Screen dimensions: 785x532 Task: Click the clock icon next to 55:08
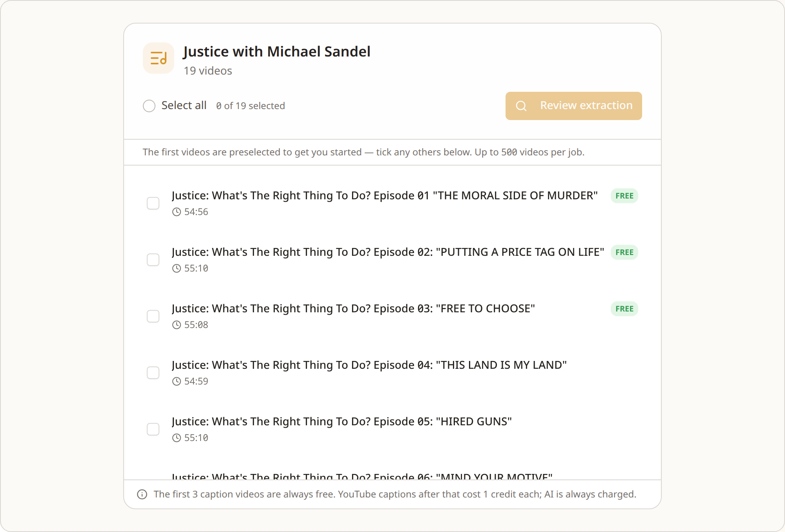(177, 325)
